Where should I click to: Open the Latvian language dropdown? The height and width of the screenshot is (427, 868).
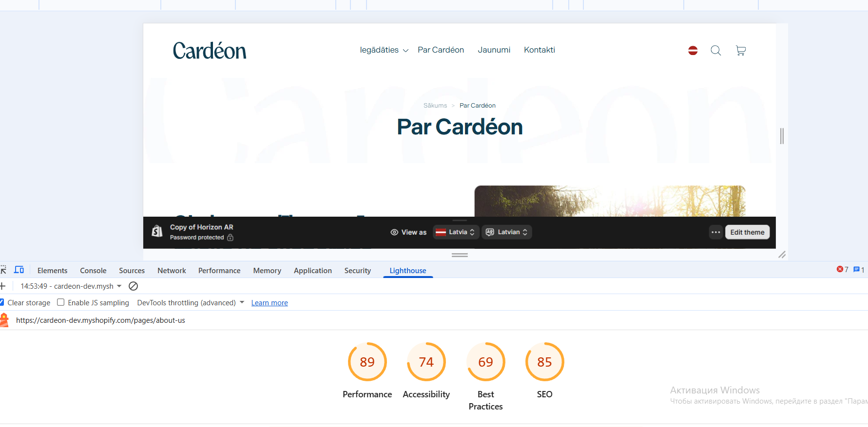[x=506, y=232]
